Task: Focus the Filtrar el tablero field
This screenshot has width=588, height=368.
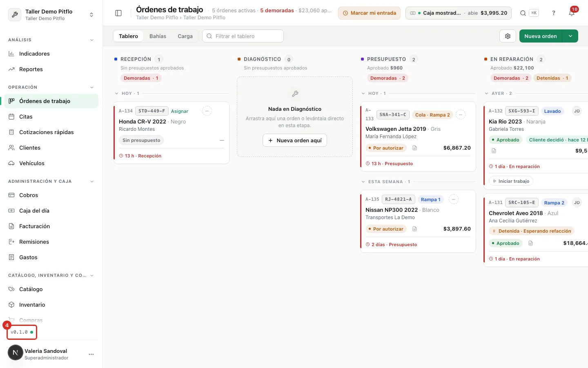Action: (243, 36)
